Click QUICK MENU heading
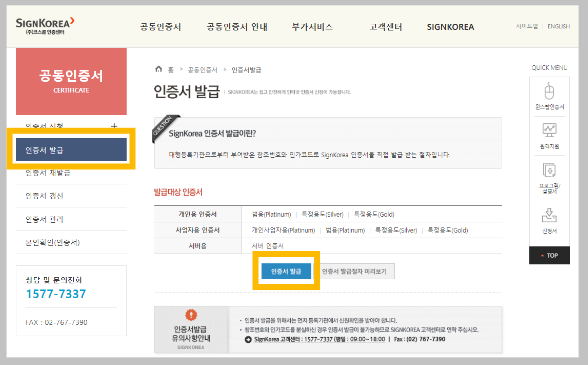Screen dimensions: 588x365 click(x=549, y=68)
